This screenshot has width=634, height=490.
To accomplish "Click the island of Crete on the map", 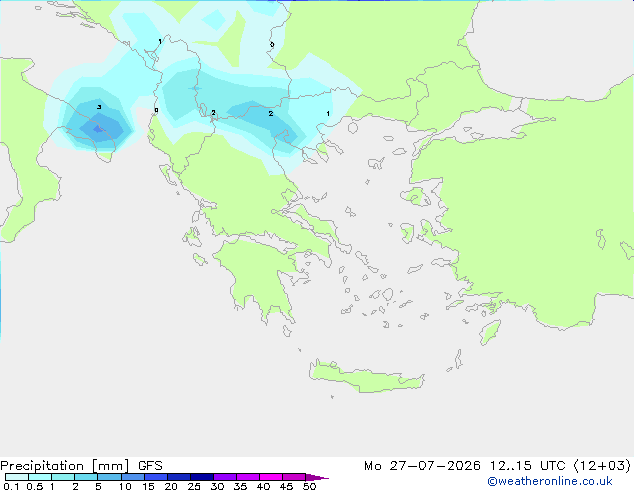I will (366, 377).
